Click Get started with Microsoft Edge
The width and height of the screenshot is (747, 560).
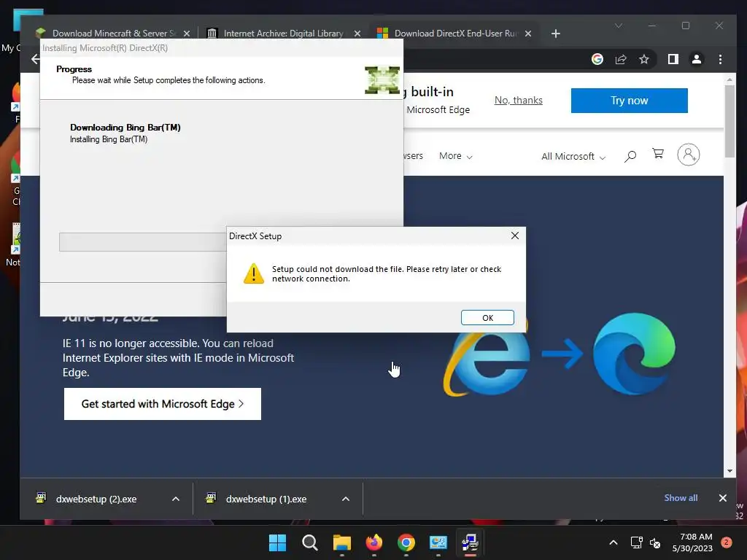163,404
